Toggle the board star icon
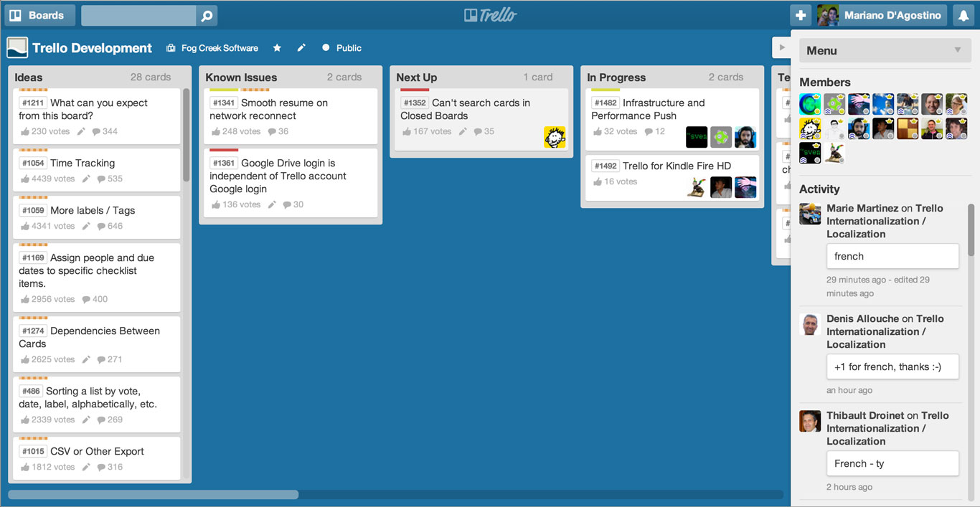 (x=277, y=48)
